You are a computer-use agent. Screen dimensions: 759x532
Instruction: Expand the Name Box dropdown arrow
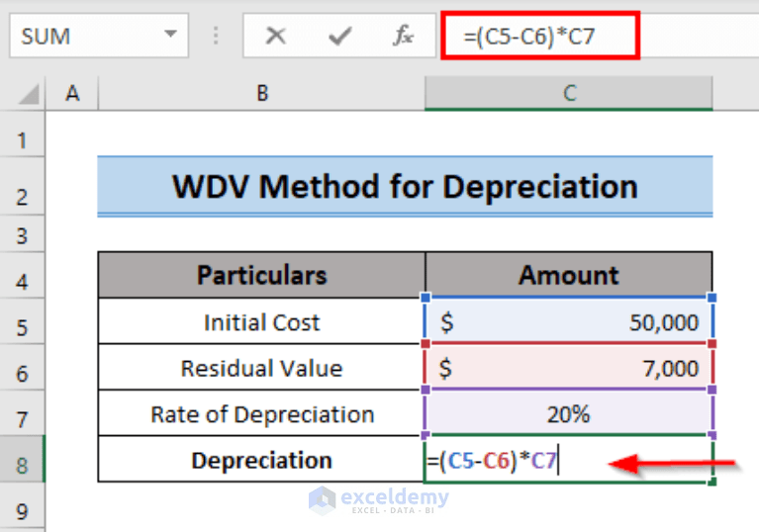[170, 35]
